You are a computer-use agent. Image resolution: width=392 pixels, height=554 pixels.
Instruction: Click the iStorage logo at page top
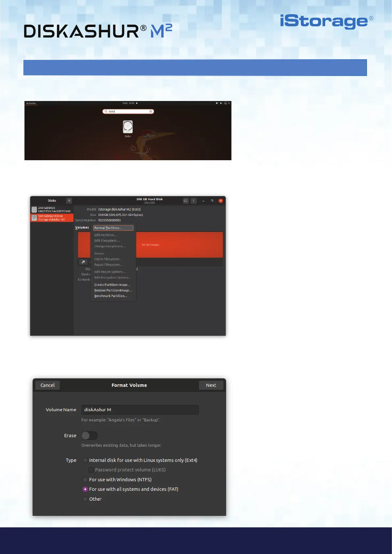pos(327,21)
